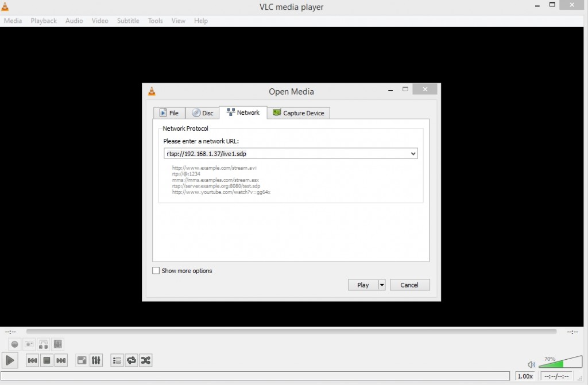Show the playlist view

[117, 360]
